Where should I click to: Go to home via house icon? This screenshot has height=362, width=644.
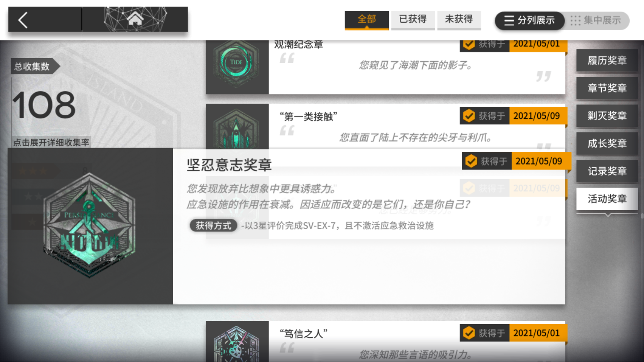point(135,19)
